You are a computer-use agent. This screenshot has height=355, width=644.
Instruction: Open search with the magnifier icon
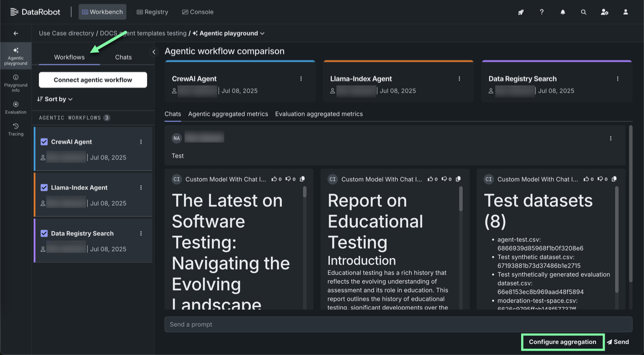(583, 12)
